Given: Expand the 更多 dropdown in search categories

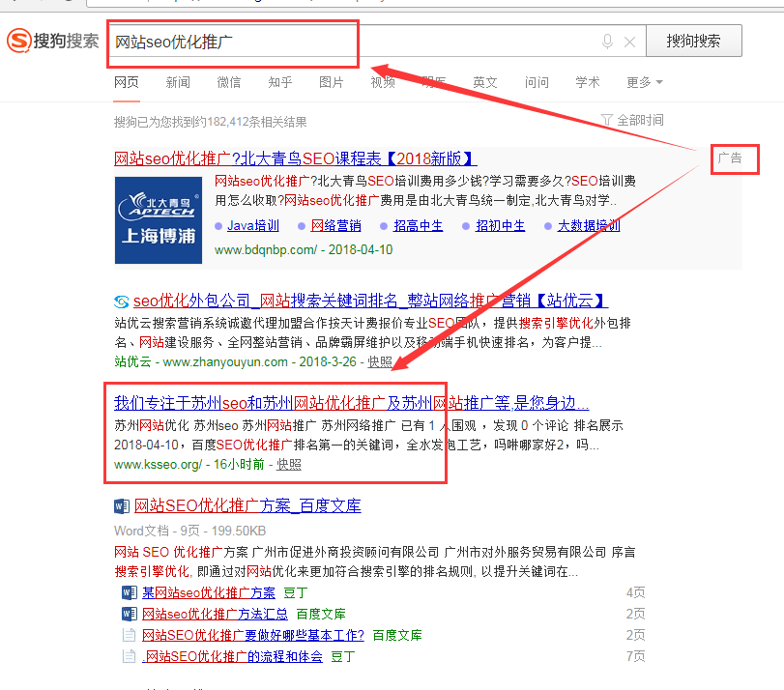Looking at the screenshot, I should [644, 83].
